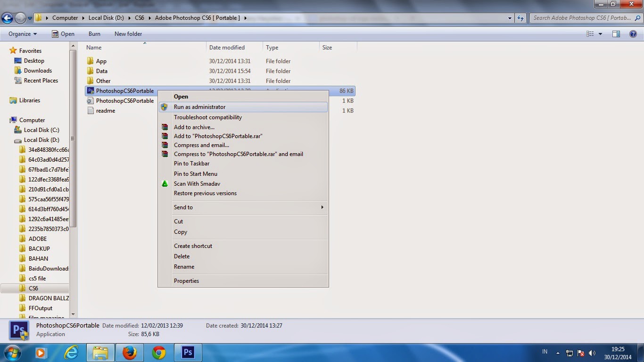The height and width of the screenshot is (362, 644).
Task: Click the refresh button beside address bar
Action: [x=520, y=18]
